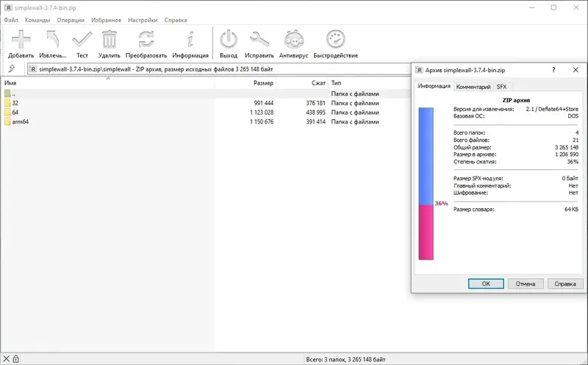Click the archive path address field
Image resolution: width=588 pixels, height=365 pixels.
point(218,69)
